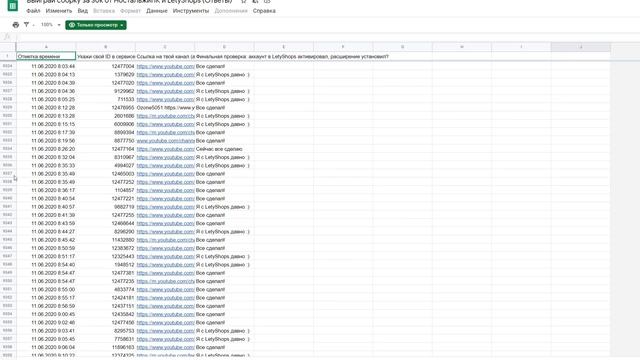Screen dimensions: 640x360
Task: Open m.youtube.com link in row 8:45:42
Action: coord(165,240)
